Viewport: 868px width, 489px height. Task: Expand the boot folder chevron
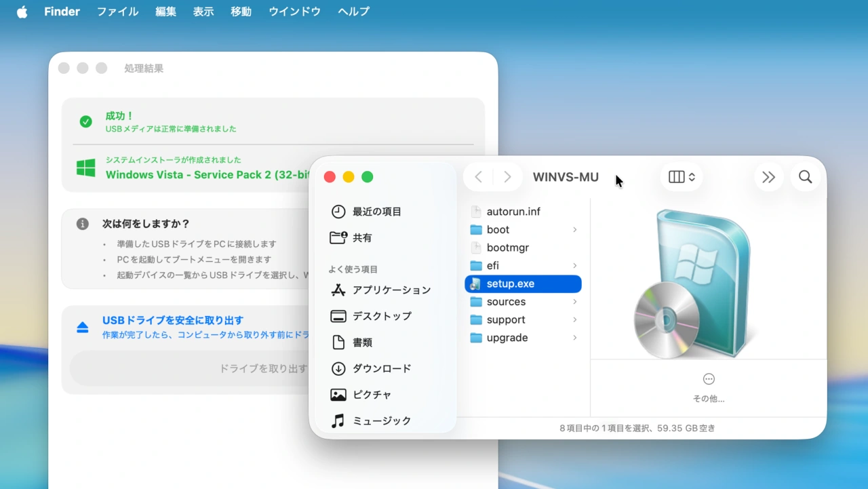pyautogui.click(x=574, y=230)
